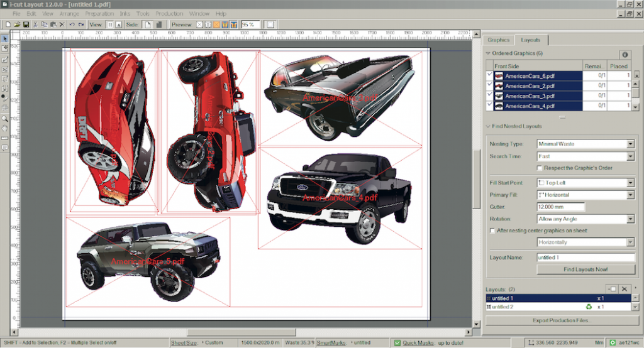
Task: Switch to the Graphics tab
Action: 498,40
